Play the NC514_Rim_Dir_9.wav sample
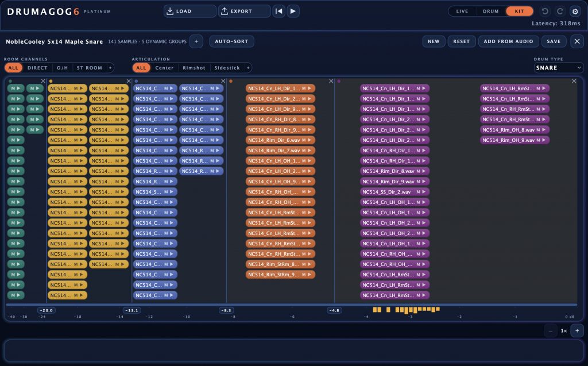Screen dimensions: 588x366 pos(424,182)
